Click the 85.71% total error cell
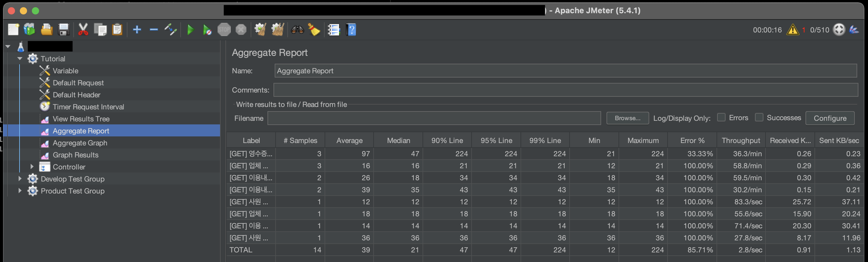The width and height of the screenshot is (868, 262). [692, 250]
